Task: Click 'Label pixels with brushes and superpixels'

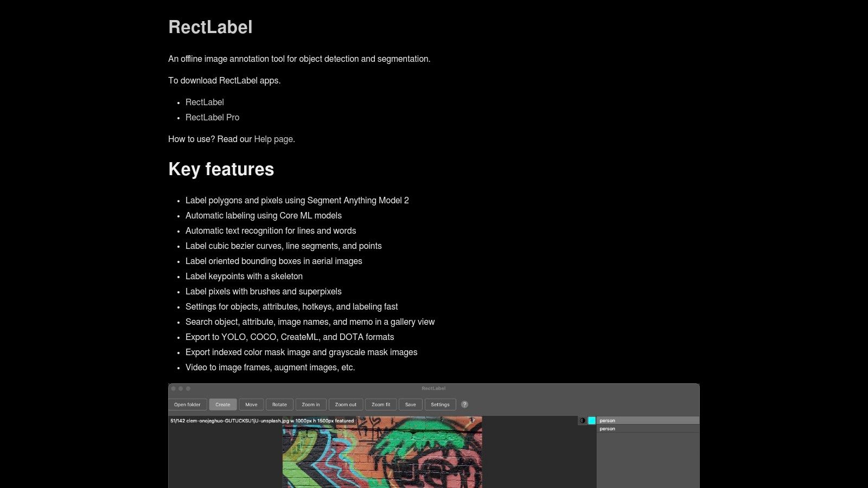Action: click(x=264, y=291)
